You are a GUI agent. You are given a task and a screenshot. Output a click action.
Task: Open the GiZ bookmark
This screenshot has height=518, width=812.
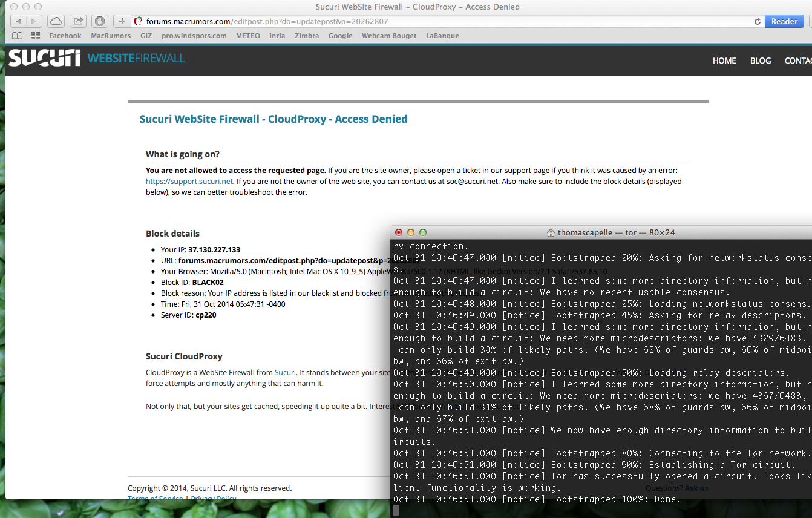click(x=146, y=36)
